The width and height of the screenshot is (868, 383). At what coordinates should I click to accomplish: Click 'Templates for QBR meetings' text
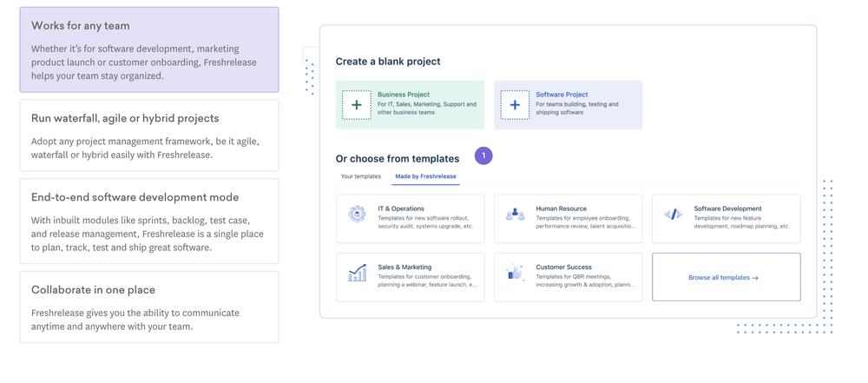pyautogui.click(x=586, y=281)
